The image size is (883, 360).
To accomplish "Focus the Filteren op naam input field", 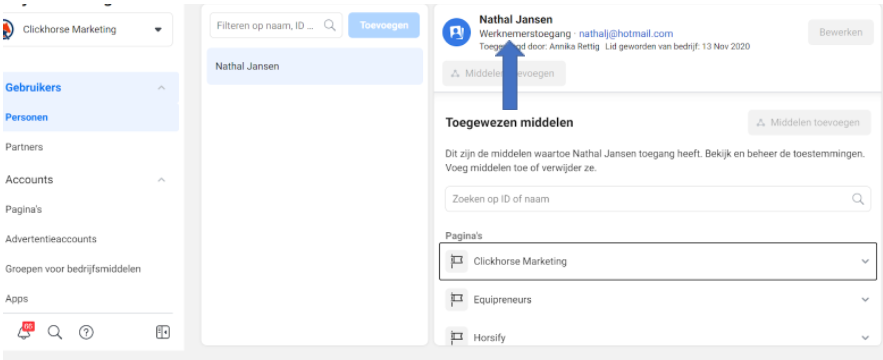I will tap(276, 25).
